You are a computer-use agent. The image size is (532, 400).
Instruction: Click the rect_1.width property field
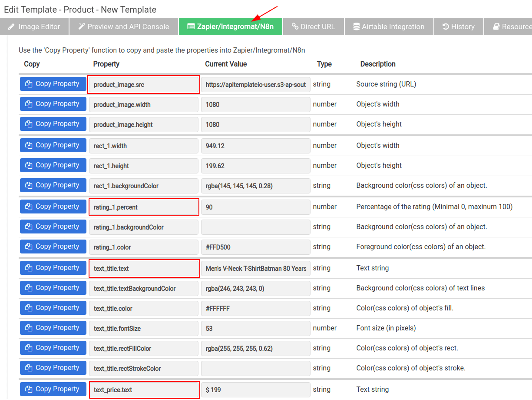click(x=144, y=146)
